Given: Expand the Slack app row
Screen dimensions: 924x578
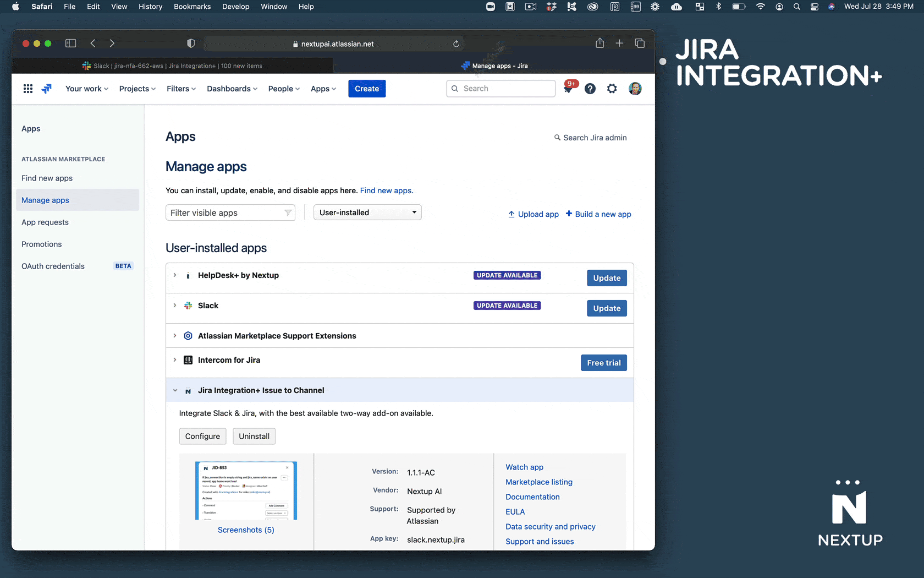Looking at the screenshot, I should (175, 306).
